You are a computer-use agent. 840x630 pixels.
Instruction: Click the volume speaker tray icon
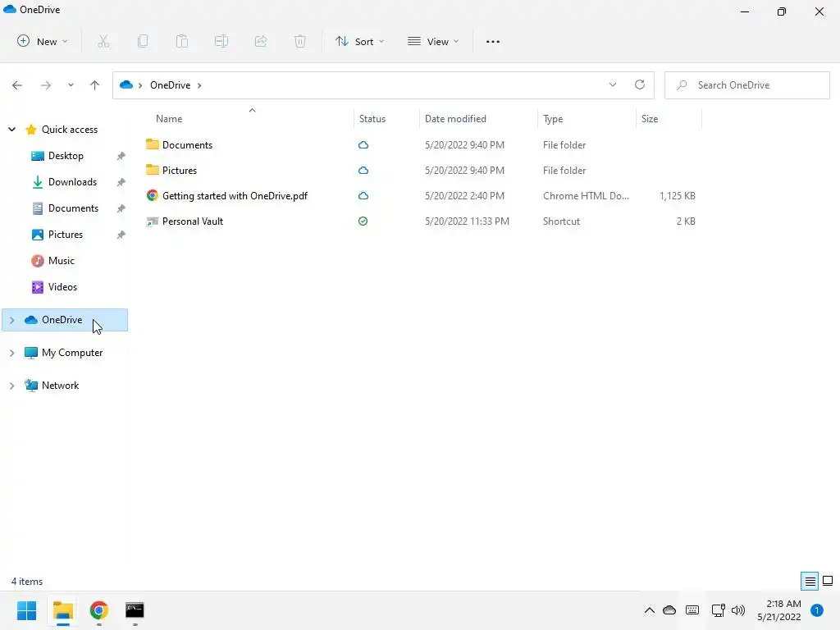click(x=738, y=610)
